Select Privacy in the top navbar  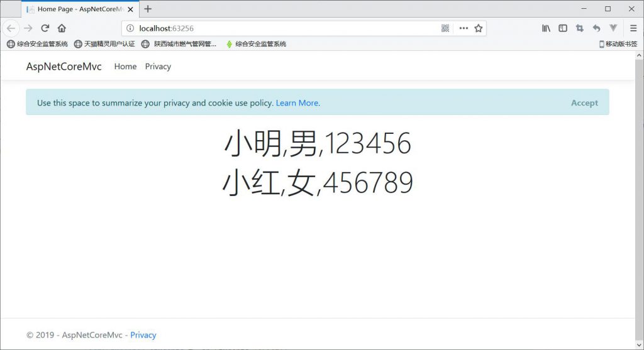tap(158, 67)
